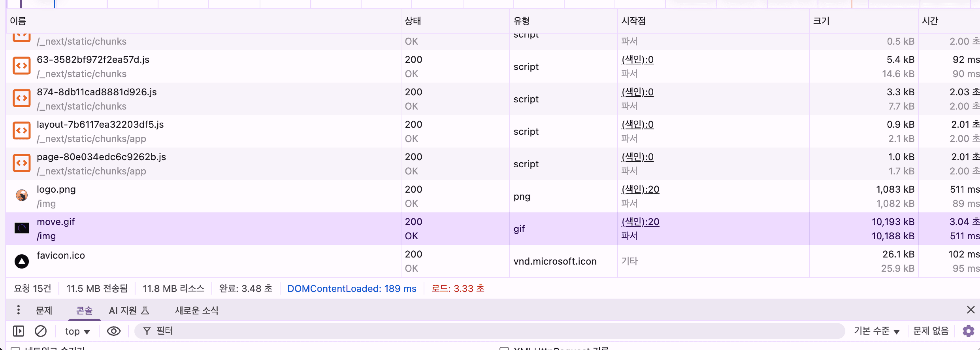Click the 문제 없음 issues button

click(931, 331)
